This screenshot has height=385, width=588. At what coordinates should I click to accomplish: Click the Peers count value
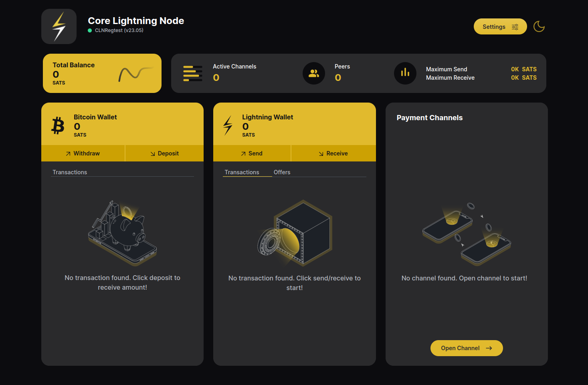click(x=338, y=78)
